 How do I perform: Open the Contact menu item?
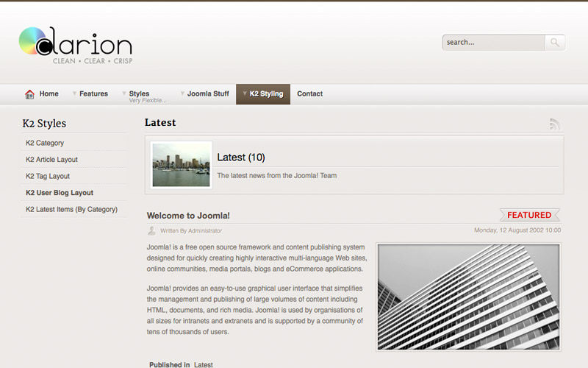[x=309, y=93]
